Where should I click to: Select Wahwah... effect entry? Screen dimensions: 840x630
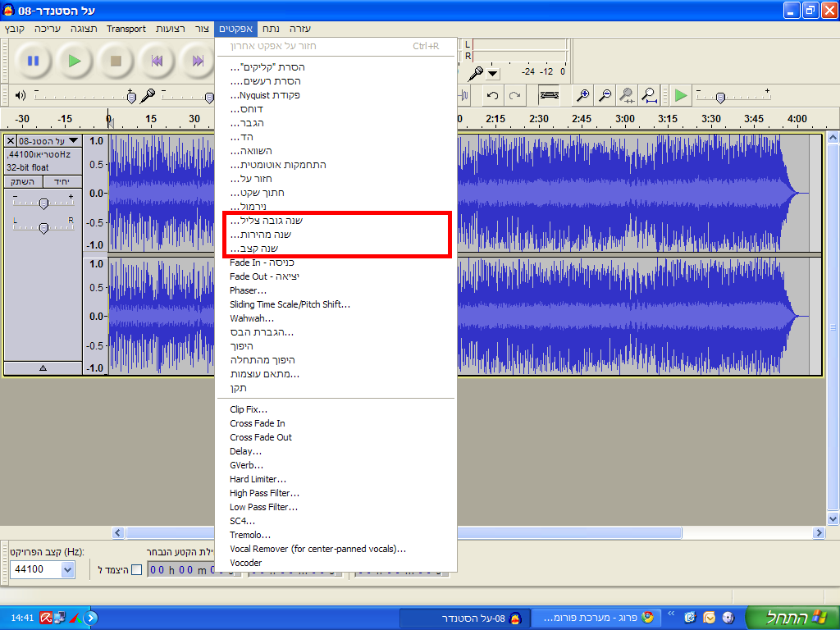tap(336, 318)
